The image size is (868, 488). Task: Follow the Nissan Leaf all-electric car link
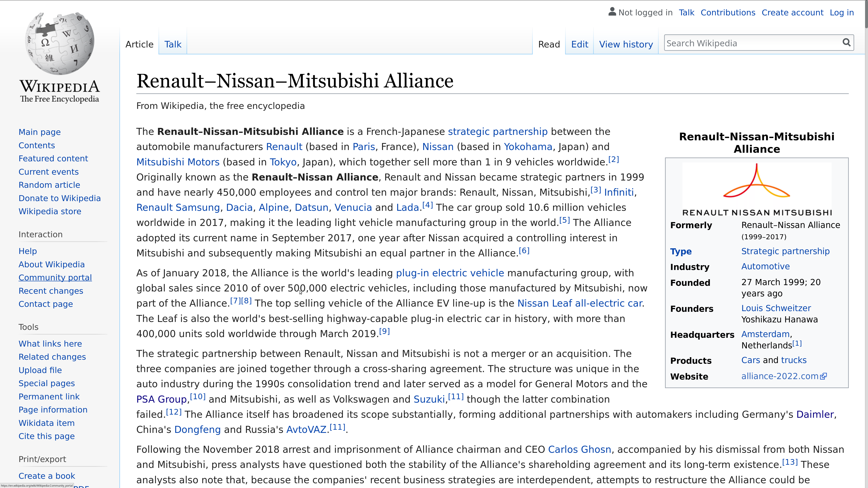pyautogui.click(x=580, y=303)
